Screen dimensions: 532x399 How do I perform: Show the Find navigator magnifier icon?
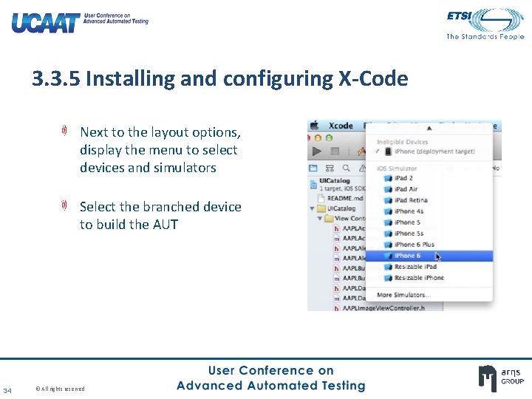pos(346,168)
